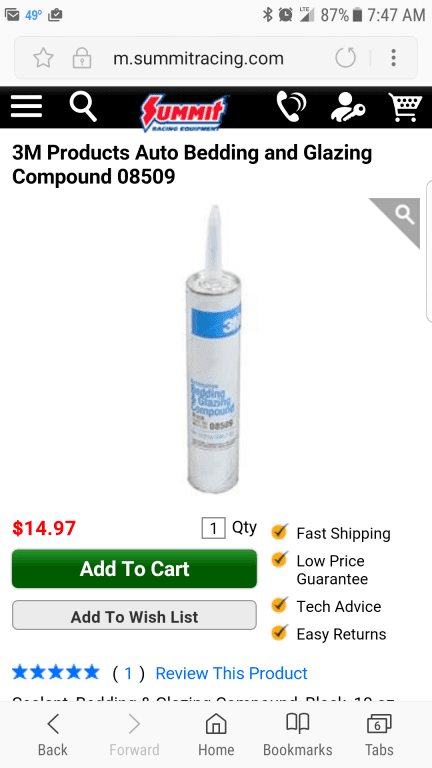The height and width of the screenshot is (768, 432).
Task: Click the Add To Cart button
Action: pos(134,569)
